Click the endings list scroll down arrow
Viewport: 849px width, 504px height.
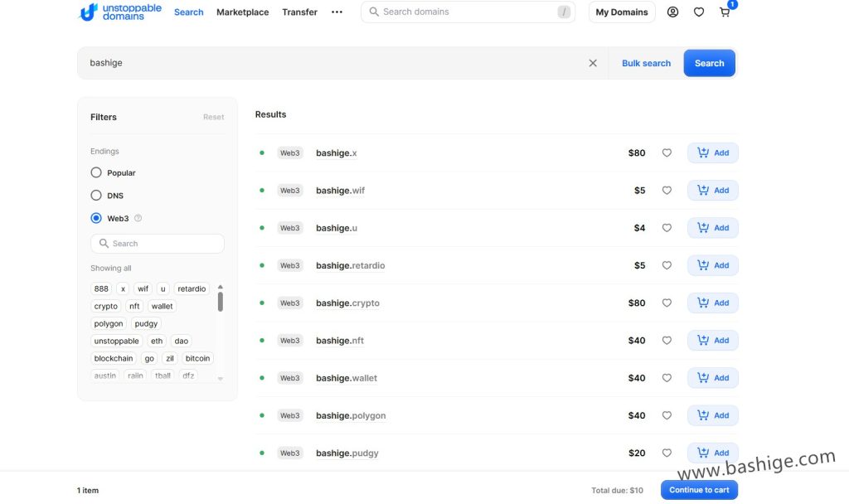click(221, 379)
